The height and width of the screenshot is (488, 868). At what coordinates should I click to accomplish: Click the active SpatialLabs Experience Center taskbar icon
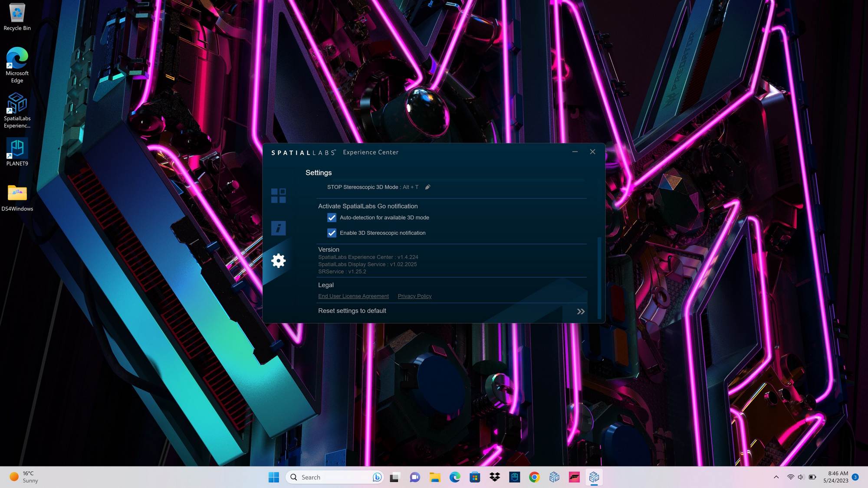pos(594,477)
